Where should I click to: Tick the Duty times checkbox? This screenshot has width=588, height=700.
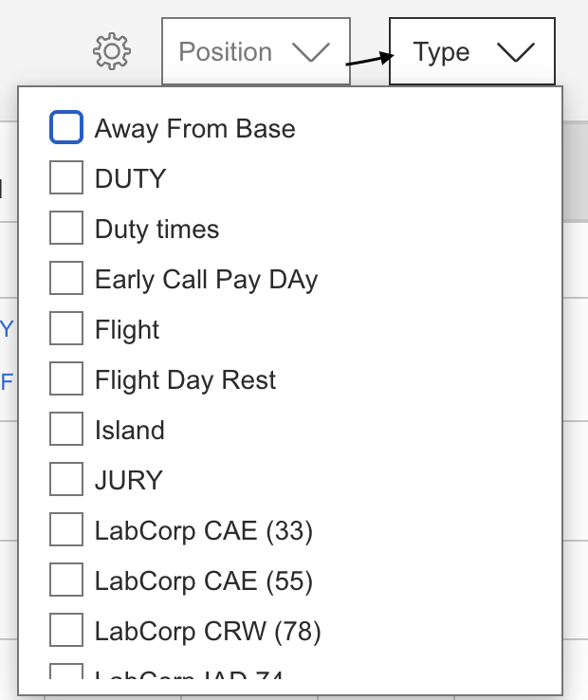(x=66, y=229)
